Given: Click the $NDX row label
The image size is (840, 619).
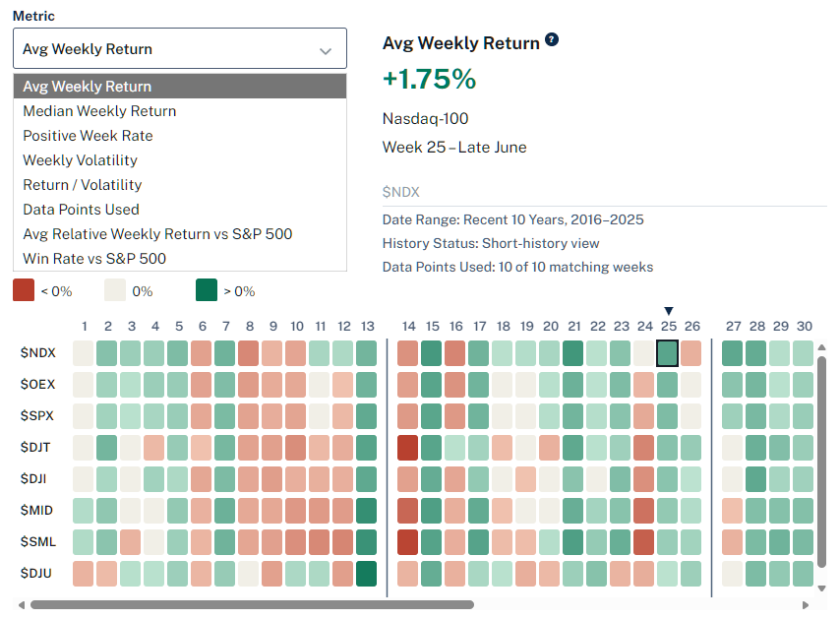Looking at the screenshot, I should pos(38,352).
